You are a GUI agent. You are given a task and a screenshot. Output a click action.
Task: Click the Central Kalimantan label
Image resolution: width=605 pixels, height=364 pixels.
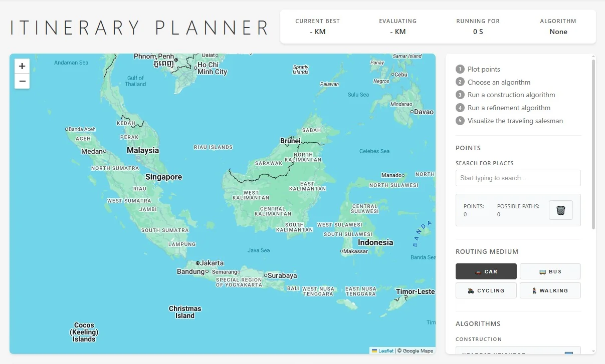point(273,211)
